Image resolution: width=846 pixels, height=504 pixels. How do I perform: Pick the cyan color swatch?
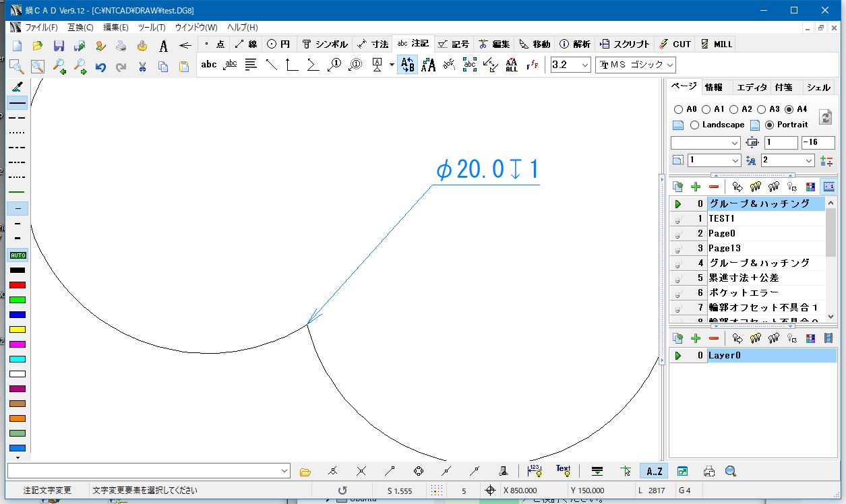(18, 359)
